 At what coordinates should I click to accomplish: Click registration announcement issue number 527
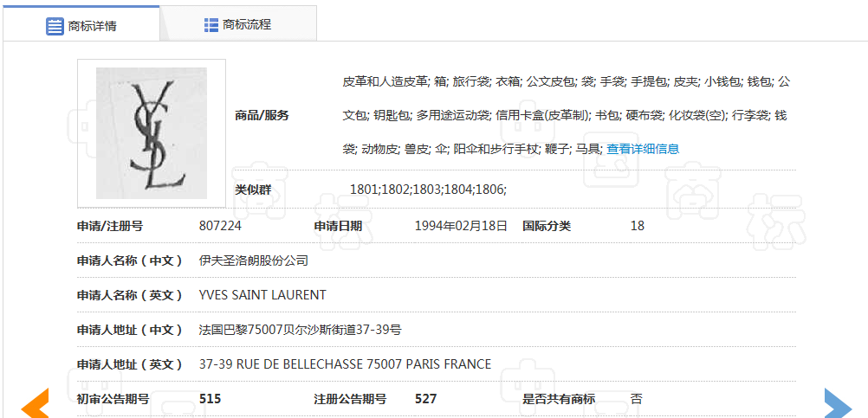pos(425,399)
